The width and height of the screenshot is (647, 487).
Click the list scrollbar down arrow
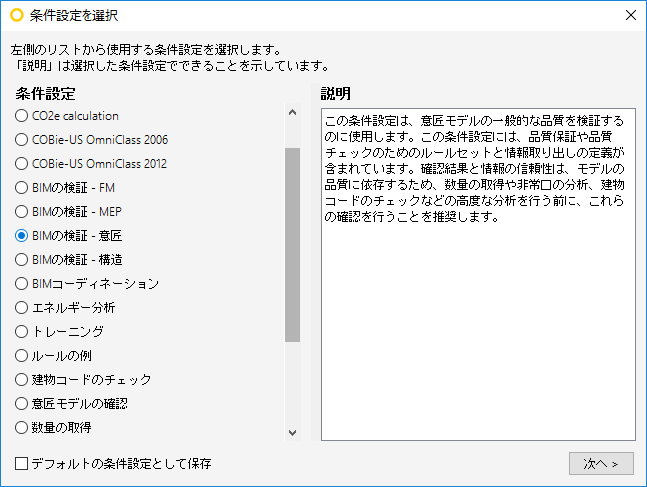(293, 433)
